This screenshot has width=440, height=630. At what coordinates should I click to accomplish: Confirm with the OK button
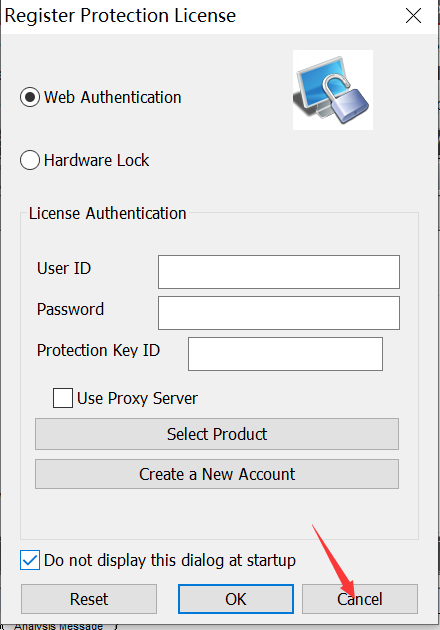tap(236, 599)
